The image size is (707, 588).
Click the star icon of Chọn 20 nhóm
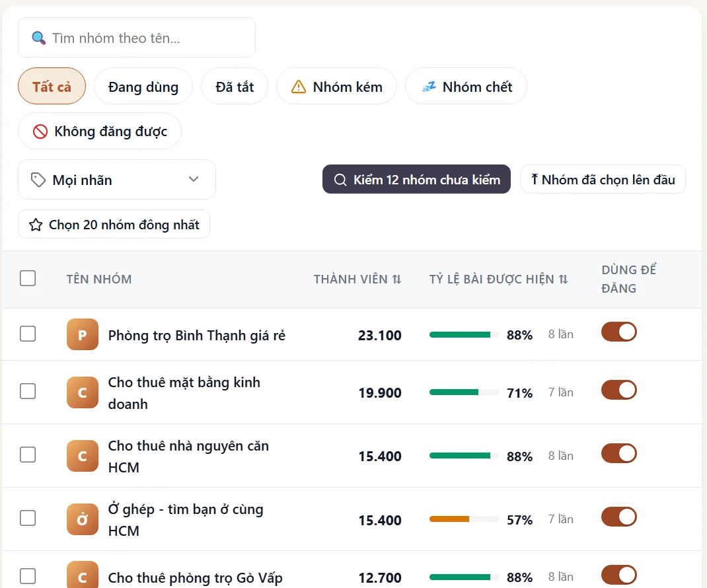[36, 225]
